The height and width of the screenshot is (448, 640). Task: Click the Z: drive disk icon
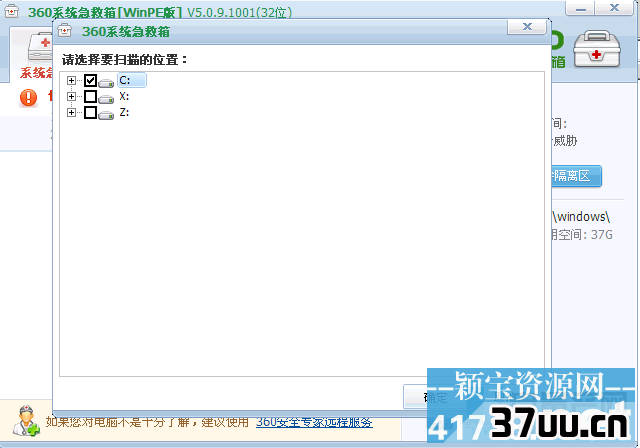106,115
